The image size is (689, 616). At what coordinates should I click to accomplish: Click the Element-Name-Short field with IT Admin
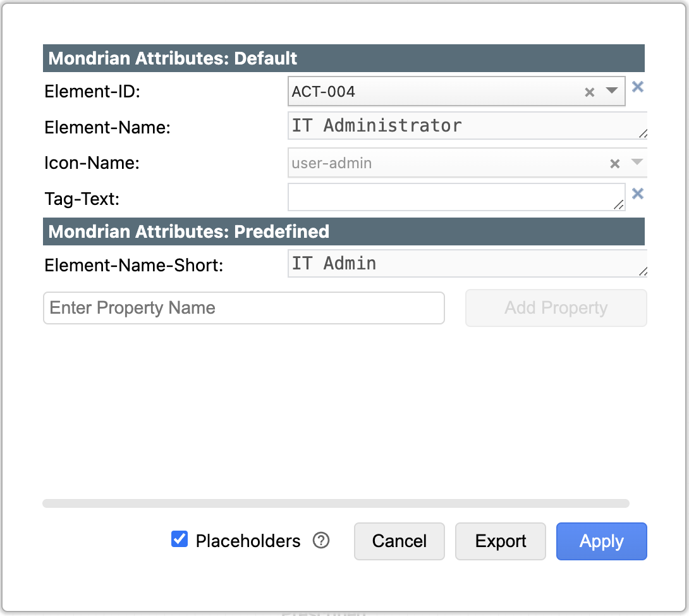pyautogui.click(x=465, y=264)
